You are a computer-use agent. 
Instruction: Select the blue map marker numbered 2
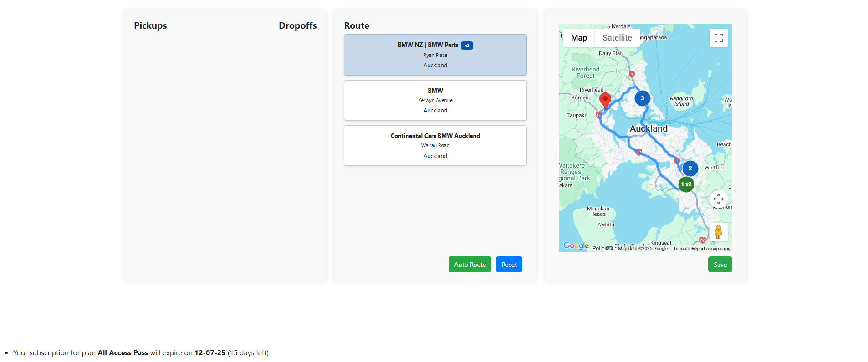point(690,168)
